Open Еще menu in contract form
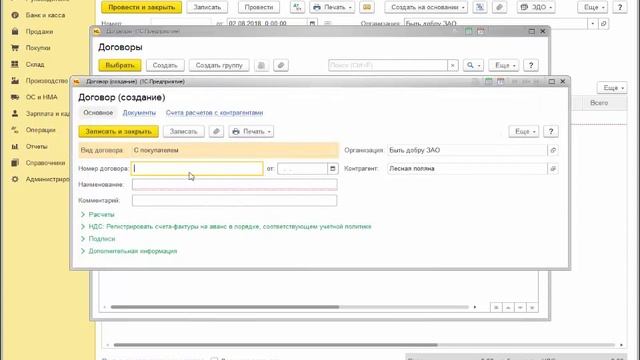The width and height of the screenshot is (640, 360). 524,131
